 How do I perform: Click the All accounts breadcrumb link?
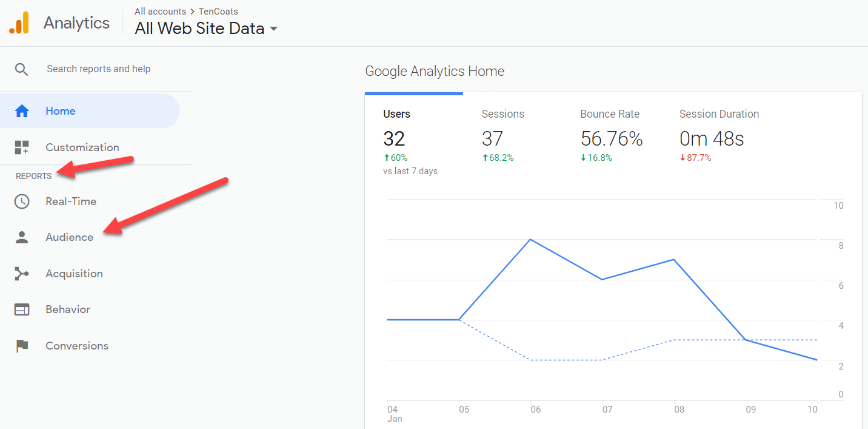click(x=160, y=12)
